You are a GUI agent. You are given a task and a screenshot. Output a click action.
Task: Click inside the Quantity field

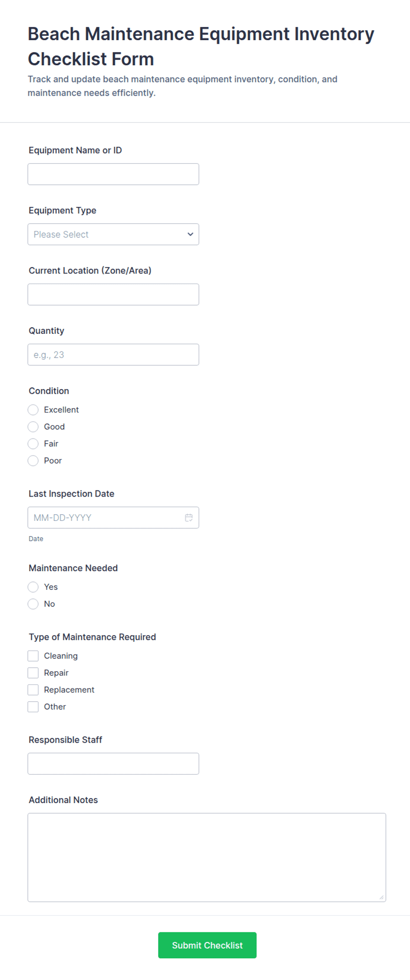click(113, 354)
